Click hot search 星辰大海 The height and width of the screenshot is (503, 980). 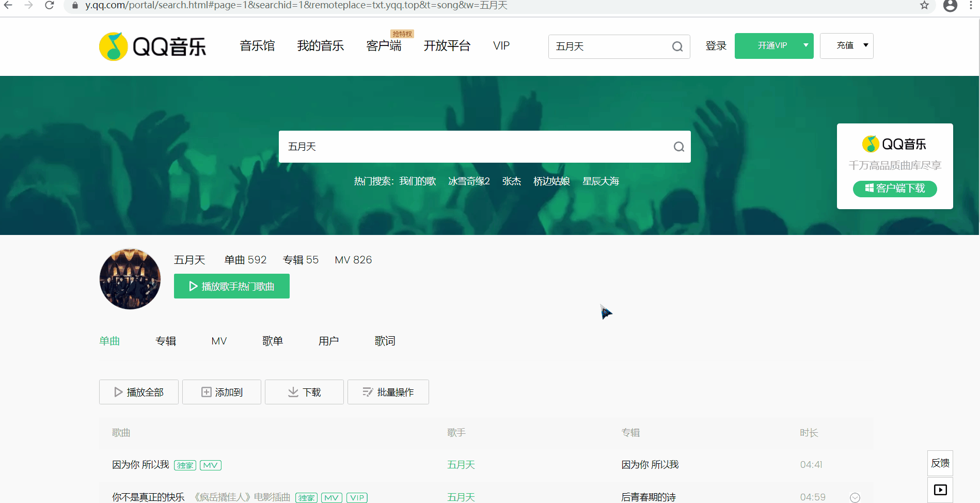coord(601,181)
